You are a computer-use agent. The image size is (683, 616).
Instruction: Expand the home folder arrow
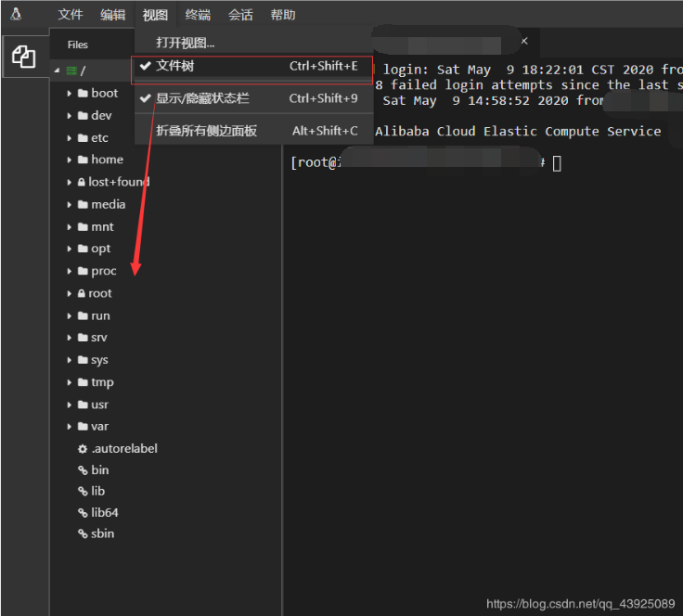coord(70,160)
